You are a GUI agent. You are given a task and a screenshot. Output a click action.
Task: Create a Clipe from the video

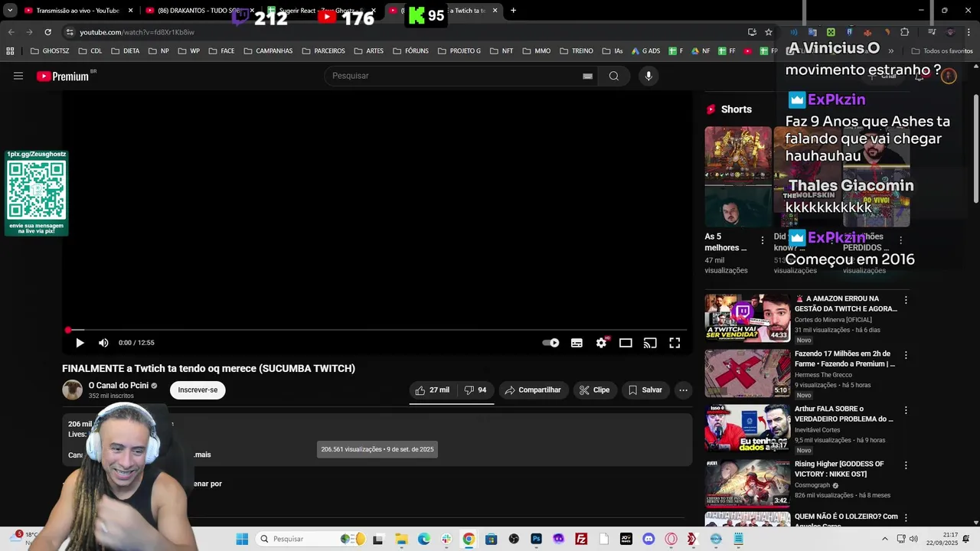[595, 390]
